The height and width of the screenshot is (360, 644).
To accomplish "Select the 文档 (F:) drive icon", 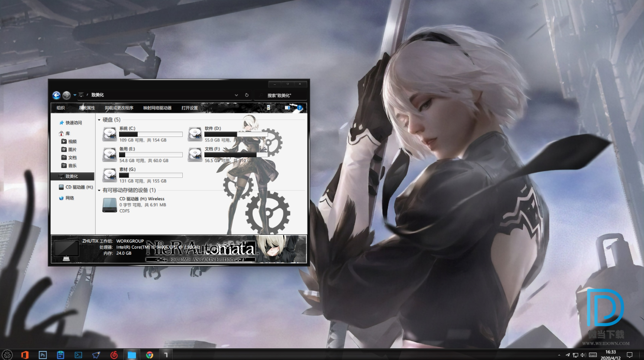I will 195,154.
